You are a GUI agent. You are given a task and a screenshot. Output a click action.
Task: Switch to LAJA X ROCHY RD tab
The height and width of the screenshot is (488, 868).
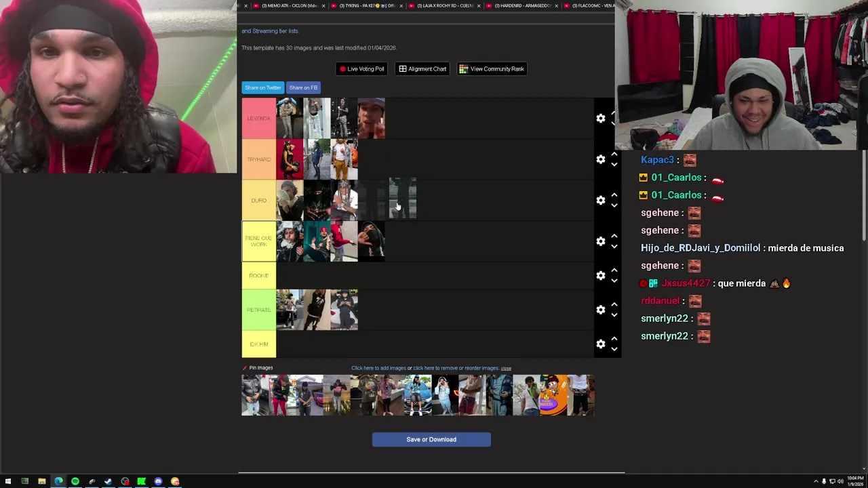coord(445,5)
